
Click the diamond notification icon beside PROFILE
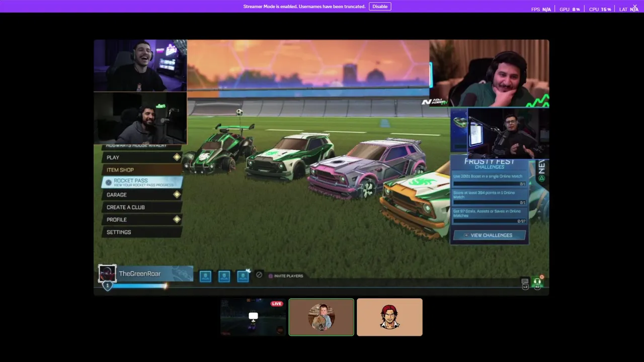[177, 220]
